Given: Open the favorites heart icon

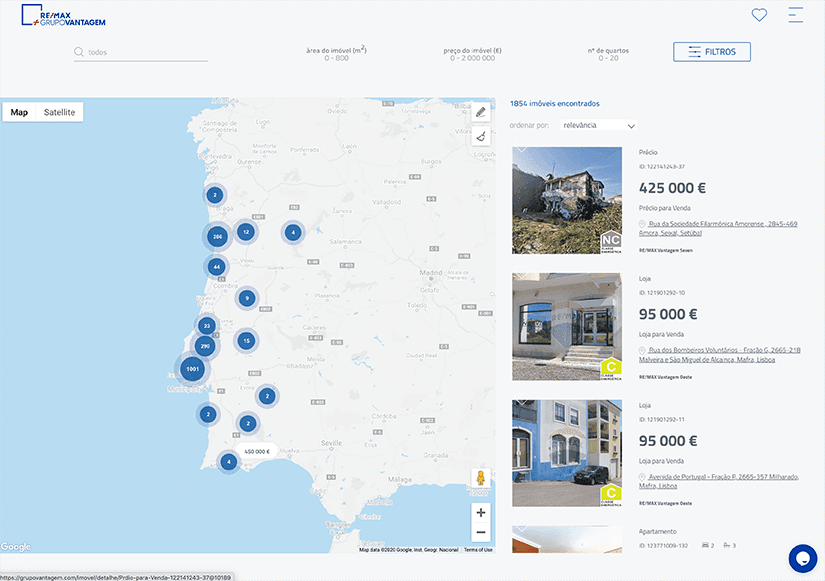Looking at the screenshot, I should (x=759, y=14).
